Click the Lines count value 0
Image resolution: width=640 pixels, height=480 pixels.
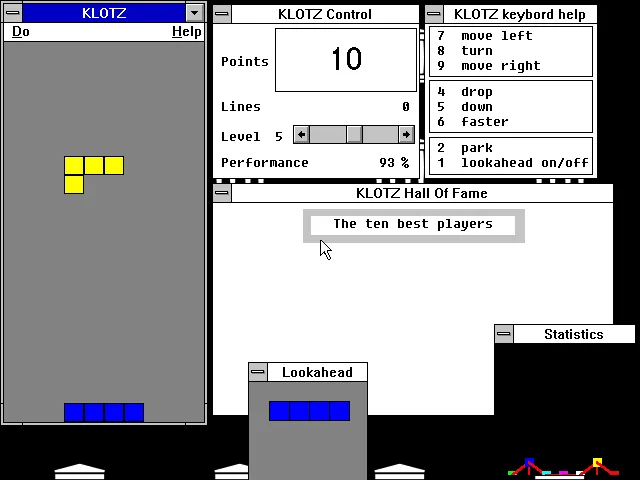pyautogui.click(x=405, y=107)
